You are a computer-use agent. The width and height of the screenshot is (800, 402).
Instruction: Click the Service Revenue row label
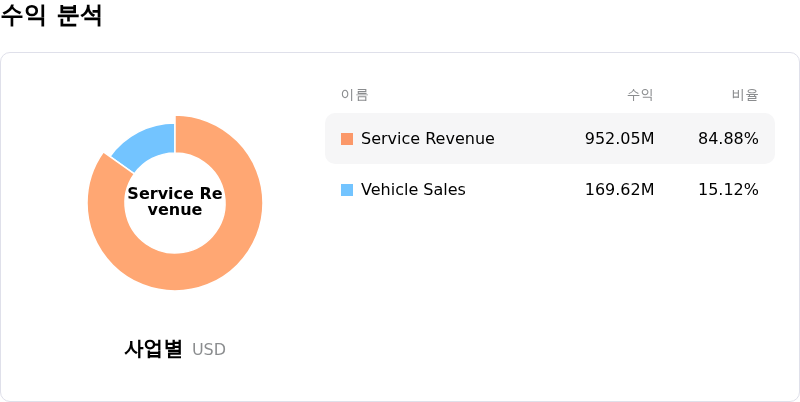click(x=428, y=139)
